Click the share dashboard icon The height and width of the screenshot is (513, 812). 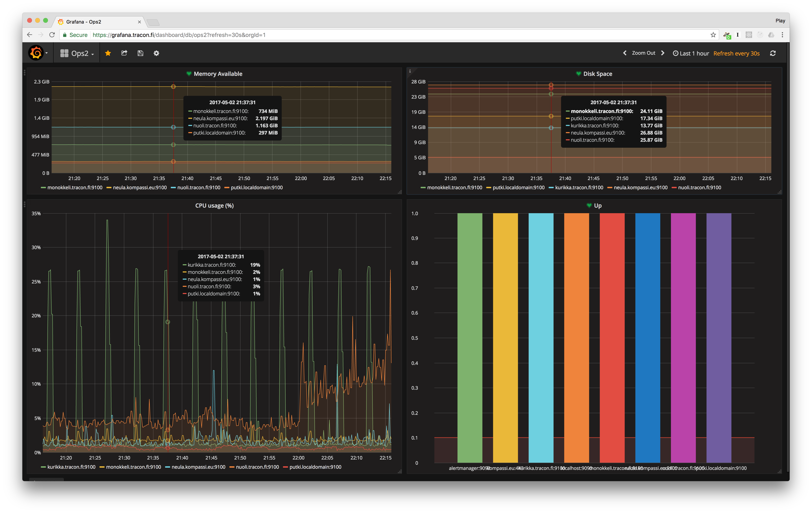124,53
